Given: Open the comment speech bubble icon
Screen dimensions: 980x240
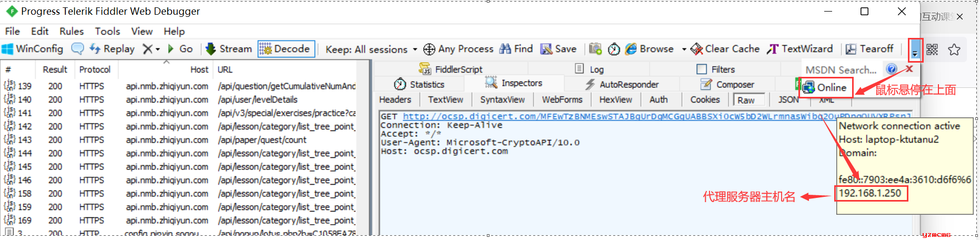Looking at the screenshot, I should point(77,49).
